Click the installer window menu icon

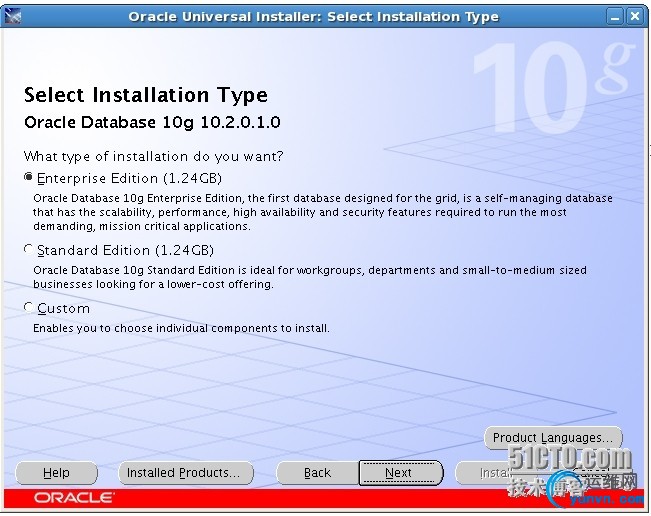(x=12, y=16)
